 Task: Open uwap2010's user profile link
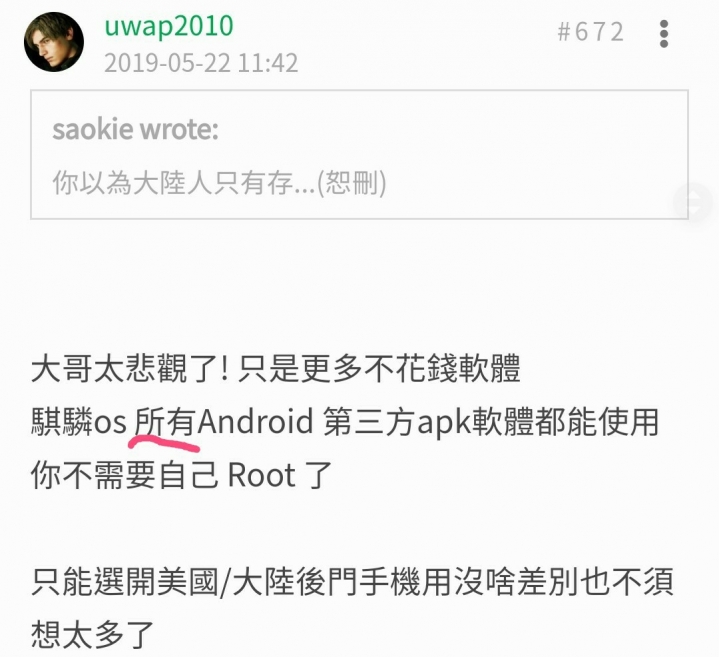169,26
